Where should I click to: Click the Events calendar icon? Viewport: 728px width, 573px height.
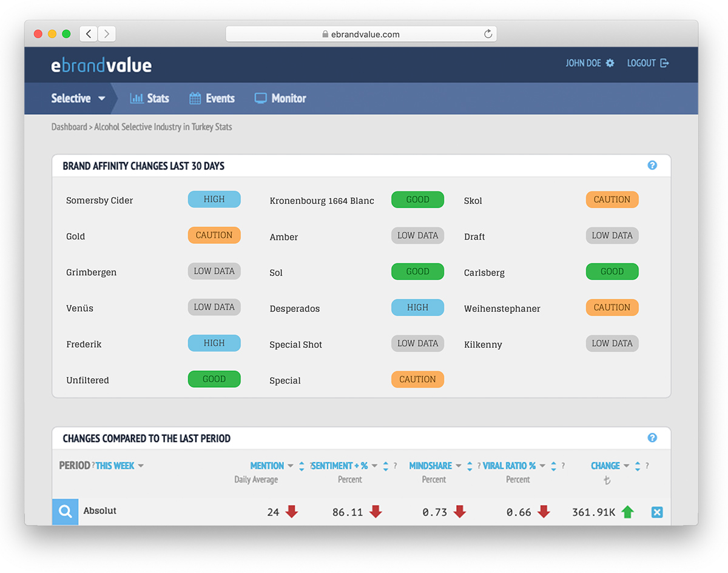[195, 98]
